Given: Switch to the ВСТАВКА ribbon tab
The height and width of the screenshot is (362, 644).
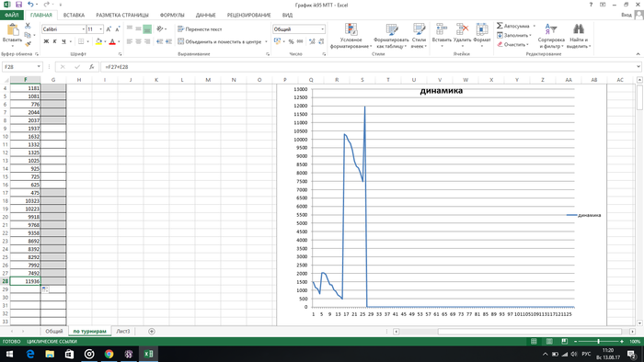Looking at the screenshot, I should 74,16.
